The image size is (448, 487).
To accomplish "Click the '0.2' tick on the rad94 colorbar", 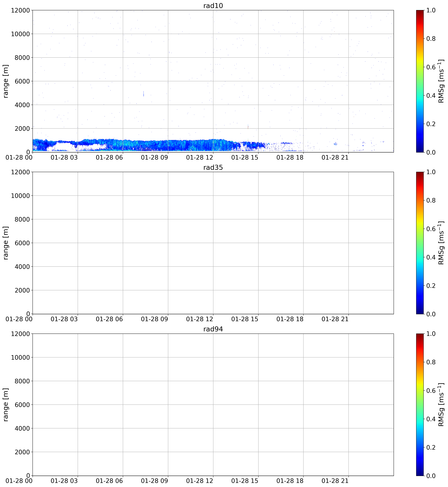I will click(431, 447).
